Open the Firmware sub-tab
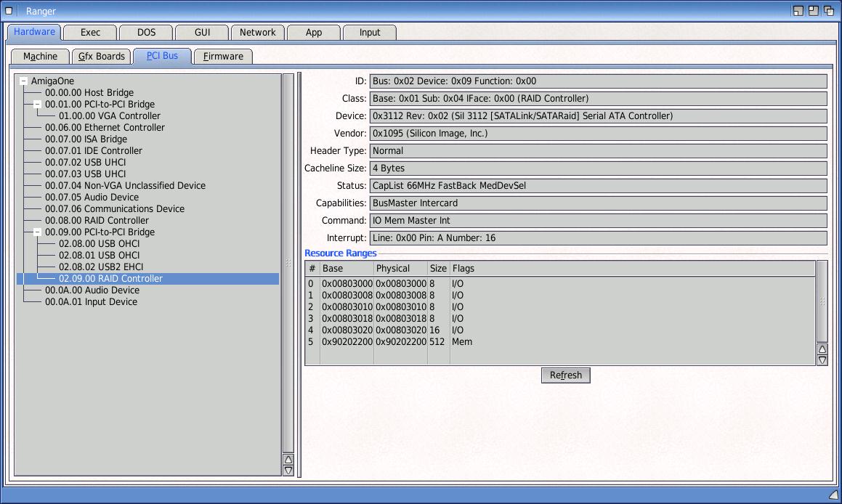The width and height of the screenshot is (842, 504). coord(223,57)
